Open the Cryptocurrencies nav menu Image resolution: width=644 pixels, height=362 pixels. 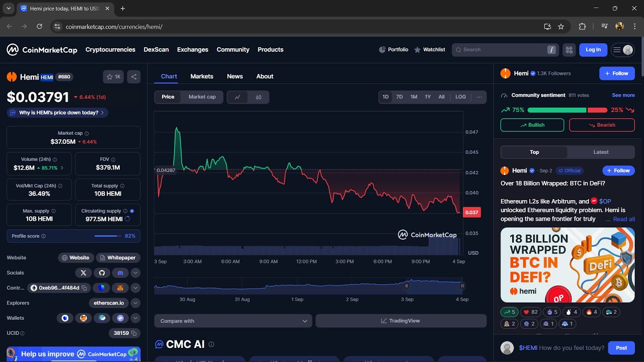[x=110, y=50]
